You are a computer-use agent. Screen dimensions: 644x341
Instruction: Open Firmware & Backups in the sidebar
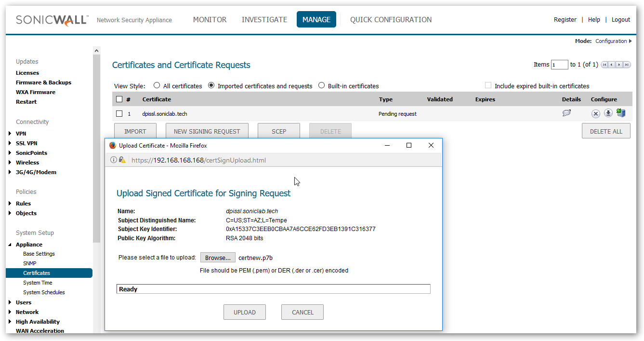(x=43, y=82)
